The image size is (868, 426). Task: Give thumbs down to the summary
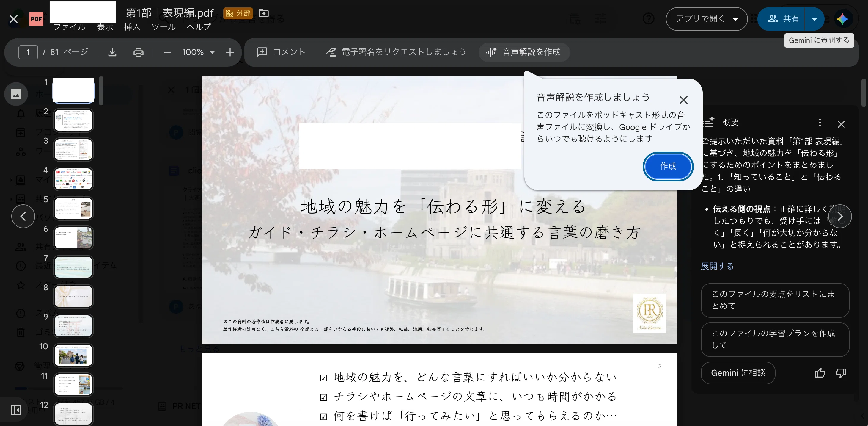click(x=841, y=373)
